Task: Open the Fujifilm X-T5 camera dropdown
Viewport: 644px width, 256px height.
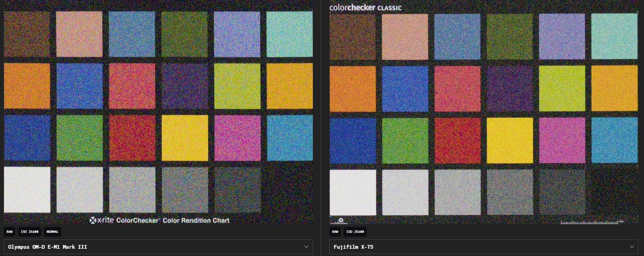Action: point(484,247)
